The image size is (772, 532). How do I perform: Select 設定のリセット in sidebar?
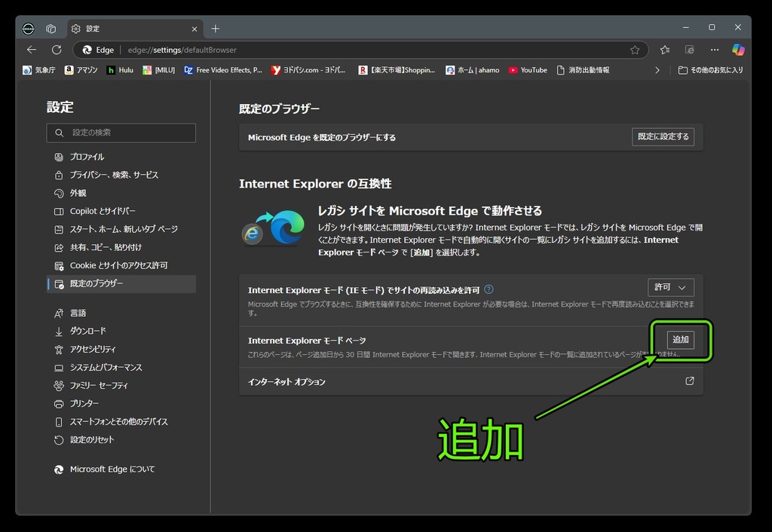point(121,439)
